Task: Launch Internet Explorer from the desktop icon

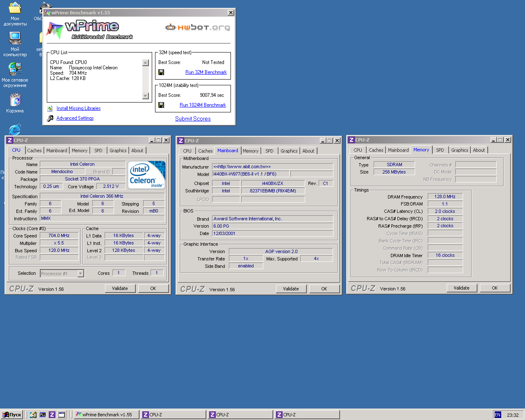Action: coord(15,129)
